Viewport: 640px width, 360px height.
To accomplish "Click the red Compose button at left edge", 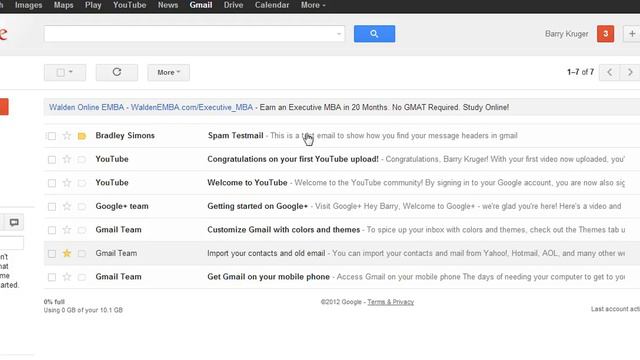I will click(4, 107).
